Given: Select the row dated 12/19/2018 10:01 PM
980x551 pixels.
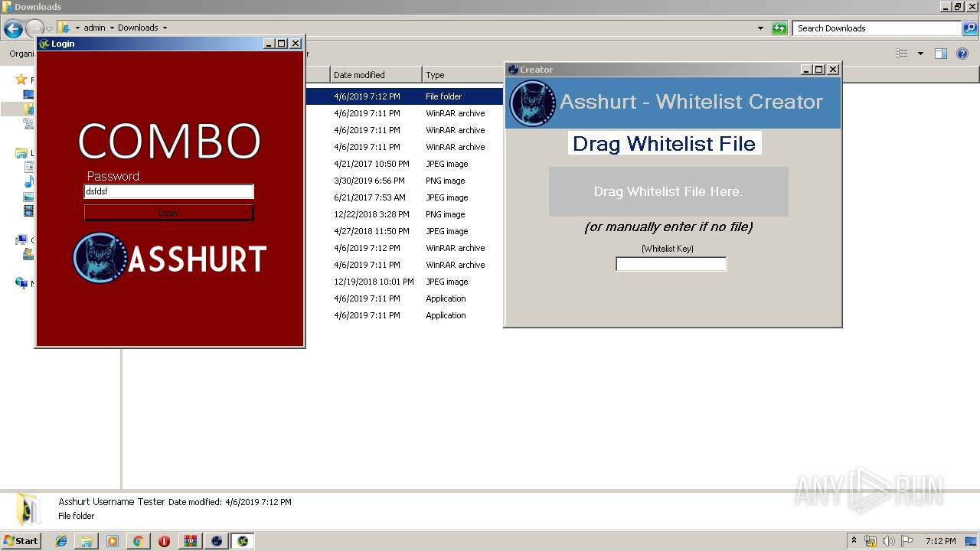Looking at the screenshot, I should click(404, 282).
